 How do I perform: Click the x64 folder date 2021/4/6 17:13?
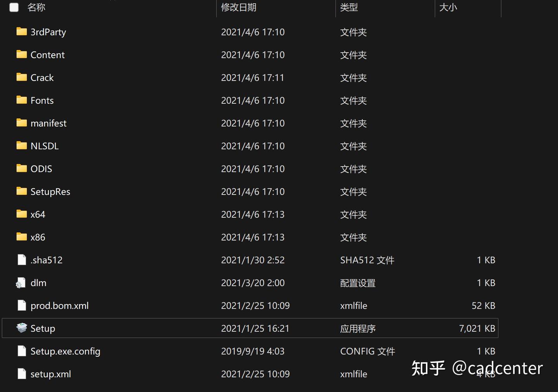253,215
